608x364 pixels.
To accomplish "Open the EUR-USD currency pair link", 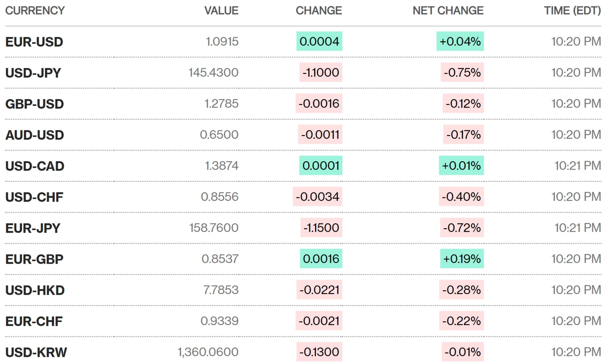I will [34, 42].
